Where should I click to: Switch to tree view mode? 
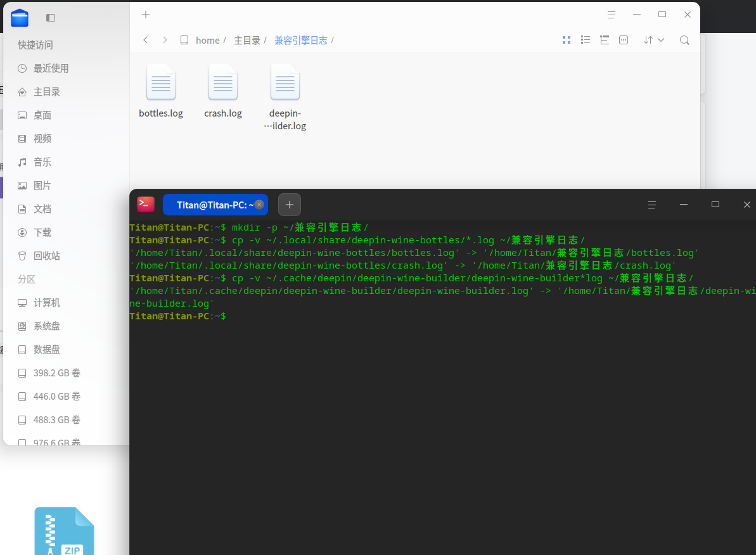[605, 40]
